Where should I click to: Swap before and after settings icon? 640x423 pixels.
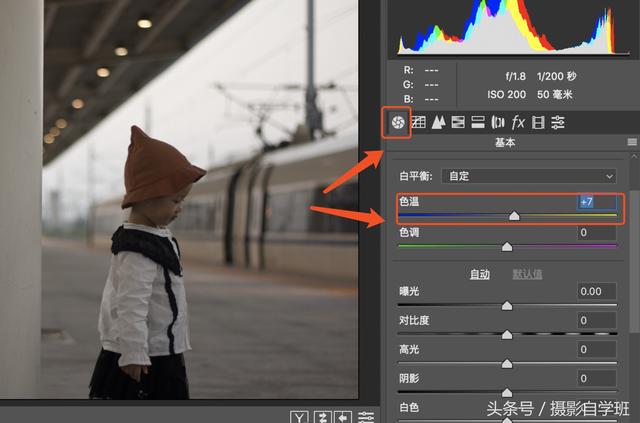point(322,417)
